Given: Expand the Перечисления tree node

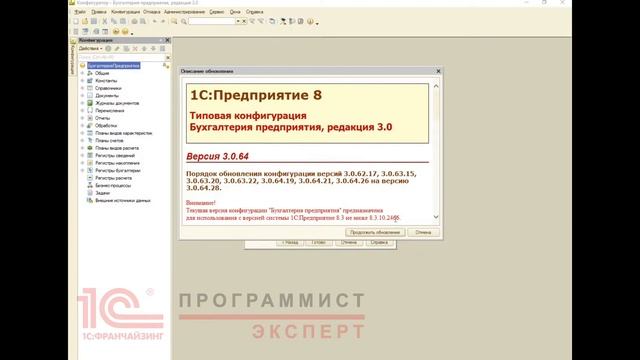Looking at the screenshot, I should (x=82, y=110).
